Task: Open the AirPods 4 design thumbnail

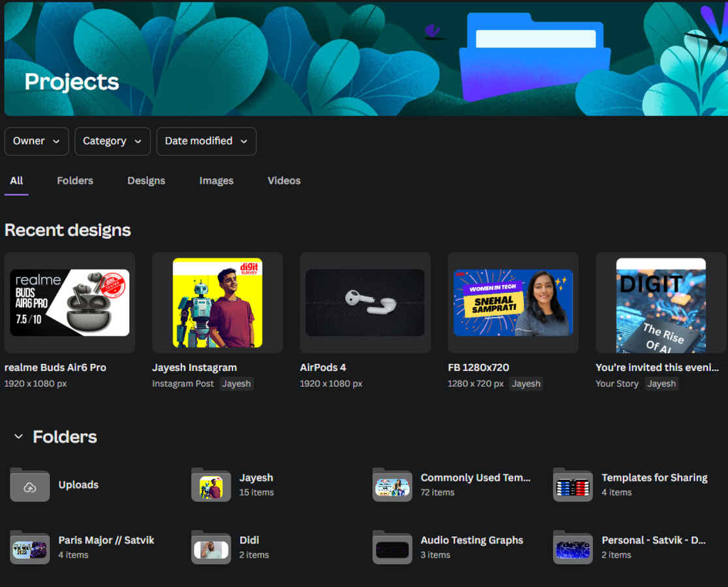Action: 365,303
